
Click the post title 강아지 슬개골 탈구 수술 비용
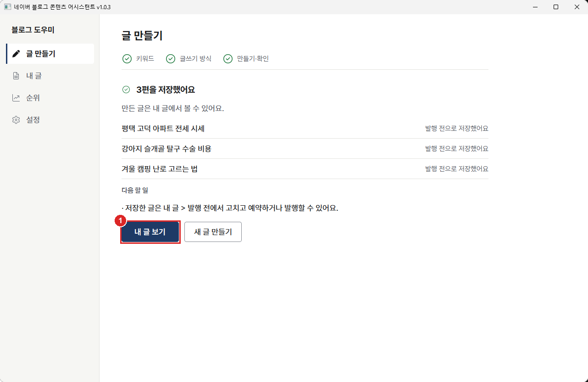click(166, 149)
